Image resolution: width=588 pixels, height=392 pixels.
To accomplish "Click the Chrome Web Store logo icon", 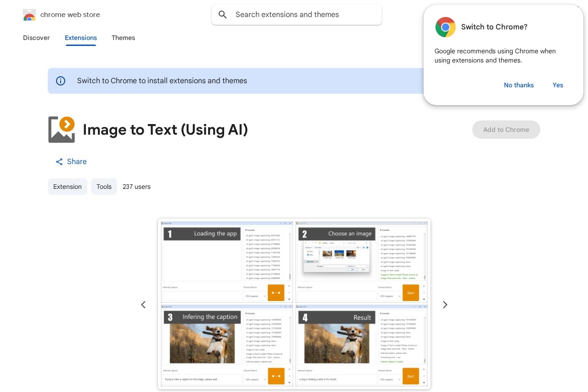I will coord(29,15).
